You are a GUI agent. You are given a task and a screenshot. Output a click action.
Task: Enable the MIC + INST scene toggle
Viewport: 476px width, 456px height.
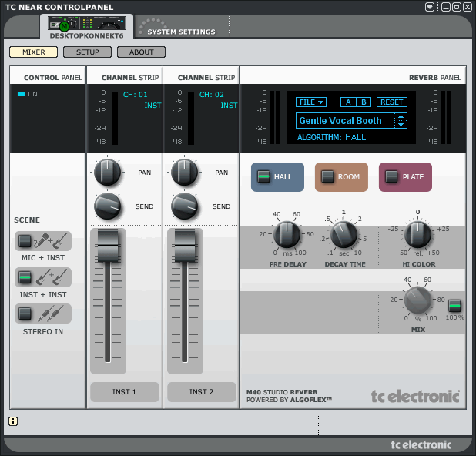pyautogui.click(x=25, y=241)
